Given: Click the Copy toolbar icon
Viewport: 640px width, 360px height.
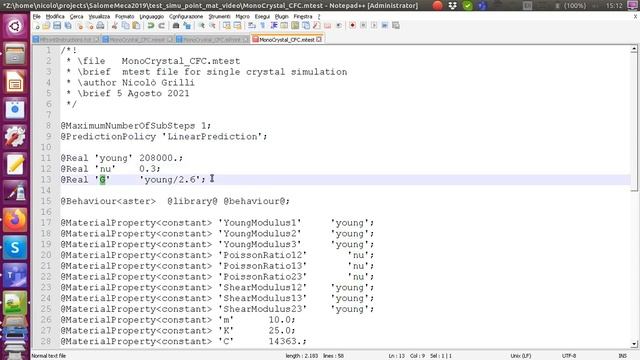Looking at the screenshot, I should click(125, 26).
